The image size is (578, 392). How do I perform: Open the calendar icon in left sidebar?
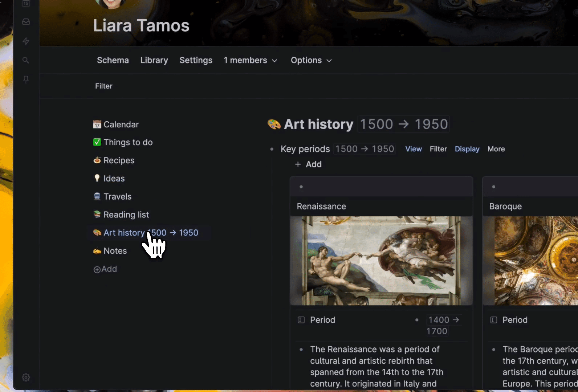(x=26, y=3)
